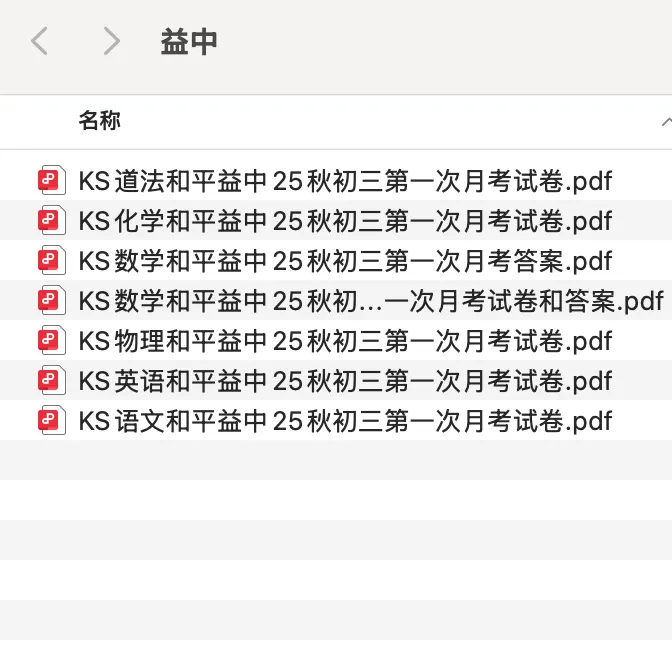Click the PDF icon for the KS道法 file
This screenshot has height=648, width=672.
(52, 180)
